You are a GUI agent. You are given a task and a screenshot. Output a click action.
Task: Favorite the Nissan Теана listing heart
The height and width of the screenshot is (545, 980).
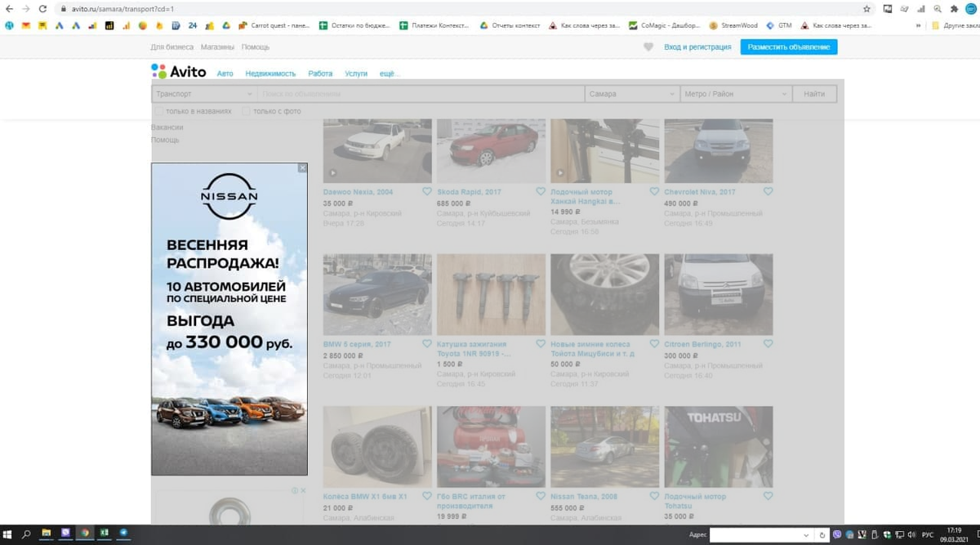point(654,496)
